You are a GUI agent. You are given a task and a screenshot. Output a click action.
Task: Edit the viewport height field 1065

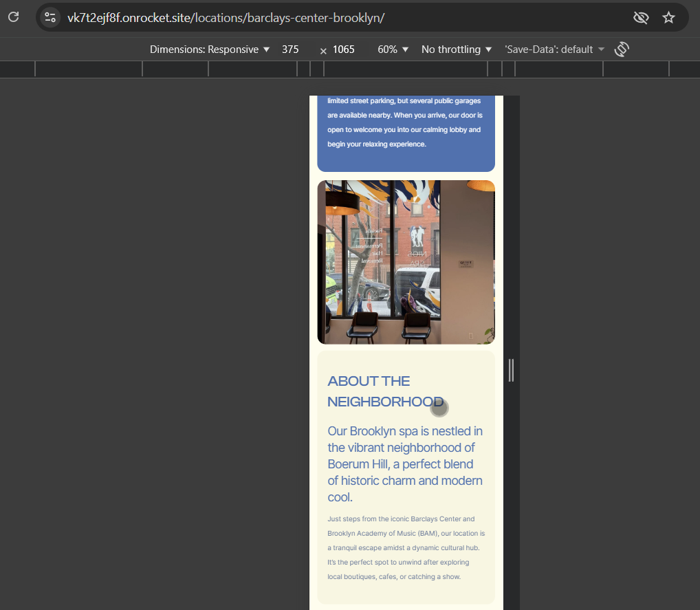(x=343, y=49)
